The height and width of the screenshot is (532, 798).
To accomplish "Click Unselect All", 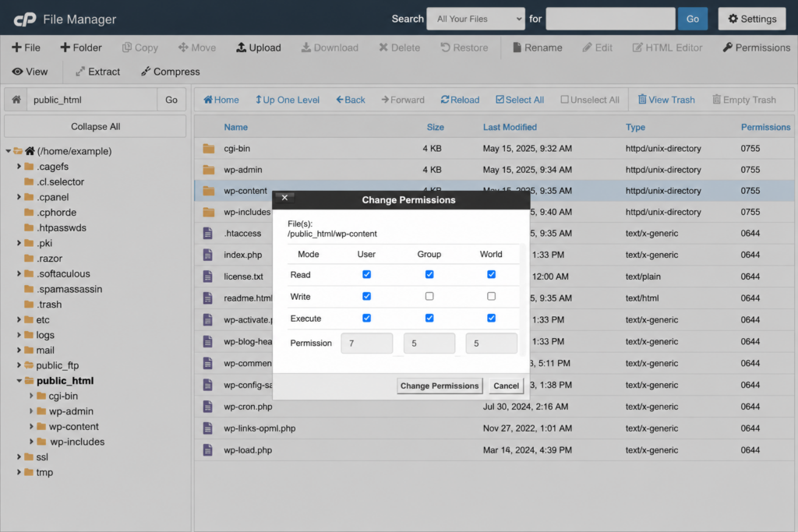I will (x=590, y=100).
